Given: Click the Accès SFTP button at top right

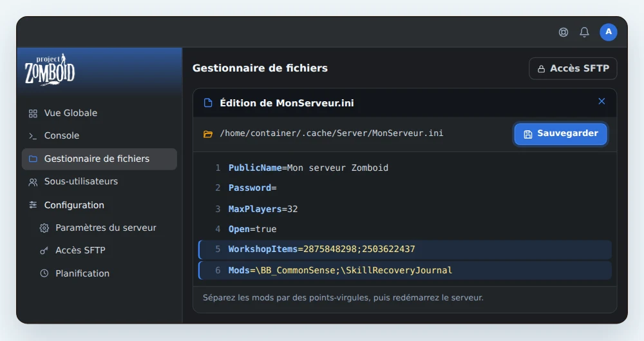Looking at the screenshot, I should coord(573,69).
